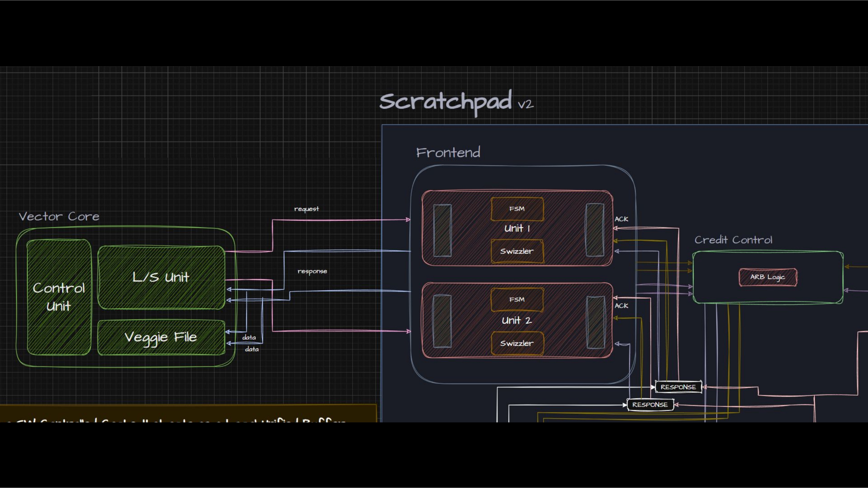This screenshot has width=868, height=488.
Task: Select the Vector Core label
Action: 59,217
